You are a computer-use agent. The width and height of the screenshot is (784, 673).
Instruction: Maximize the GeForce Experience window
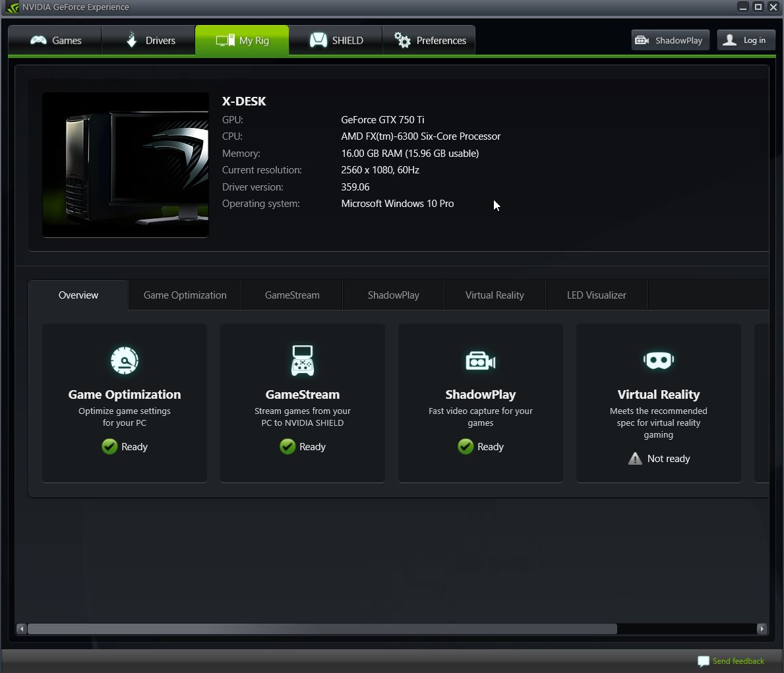point(758,7)
